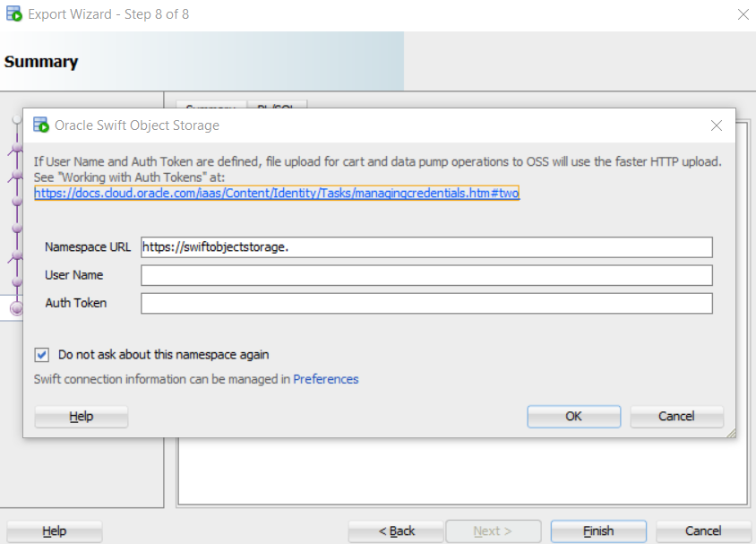
Task: Cancel the Swift Object Storage dialog
Action: [676, 416]
